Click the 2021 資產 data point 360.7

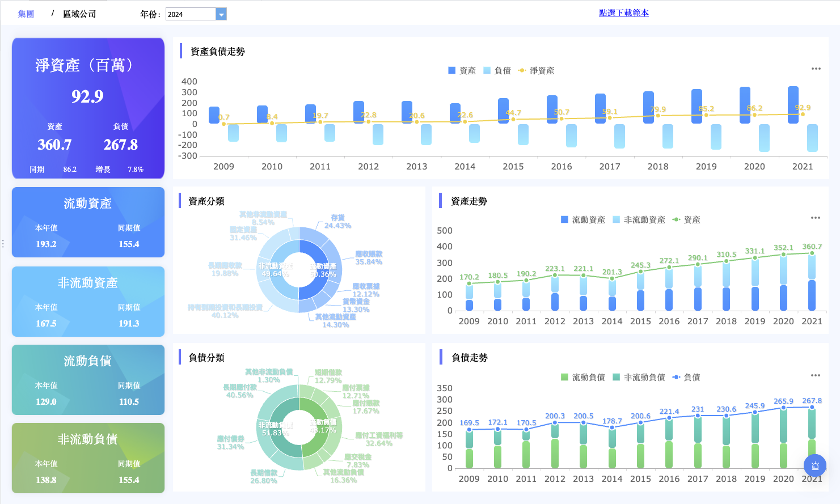coord(812,253)
